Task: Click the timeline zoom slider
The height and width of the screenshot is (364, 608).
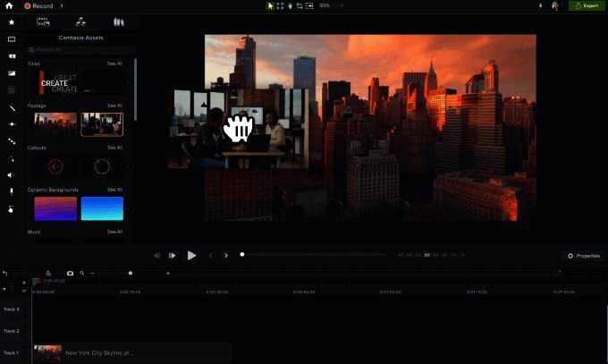Action: pos(131,273)
